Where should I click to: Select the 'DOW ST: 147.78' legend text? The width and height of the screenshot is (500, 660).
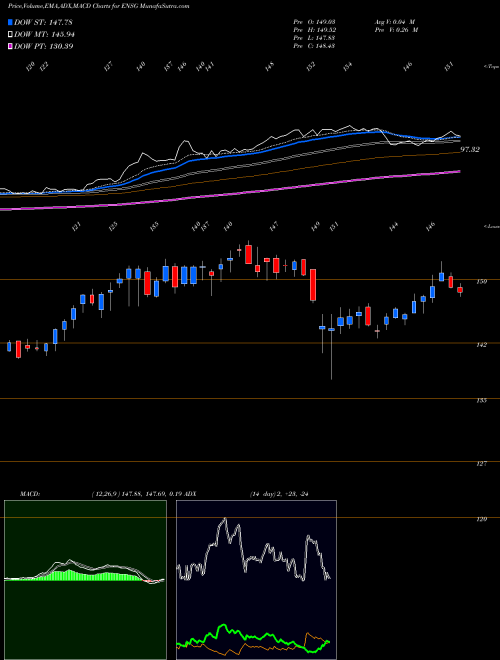pyautogui.click(x=44, y=22)
